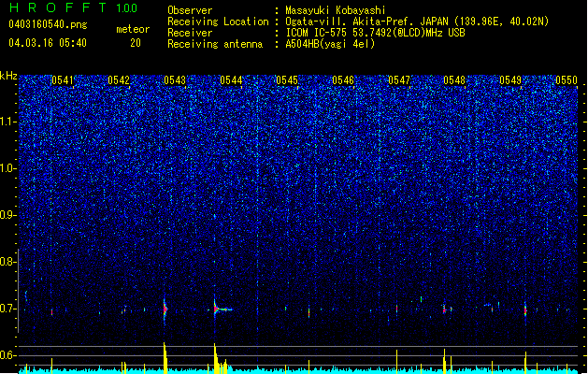This screenshot has height=374, width=588.
Task: Click the 0.9 kHz axis label
Action: pyautogui.click(x=8, y=215)
